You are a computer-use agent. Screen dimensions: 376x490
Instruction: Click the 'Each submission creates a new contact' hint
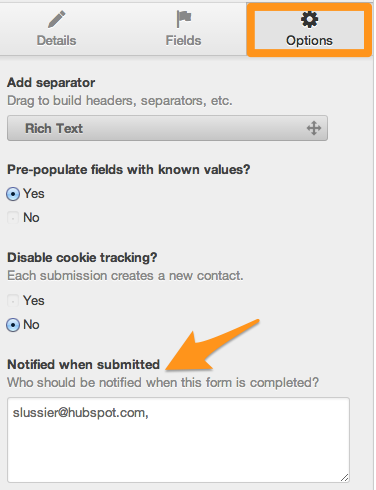pyautogui.click(x=125, y=276)
